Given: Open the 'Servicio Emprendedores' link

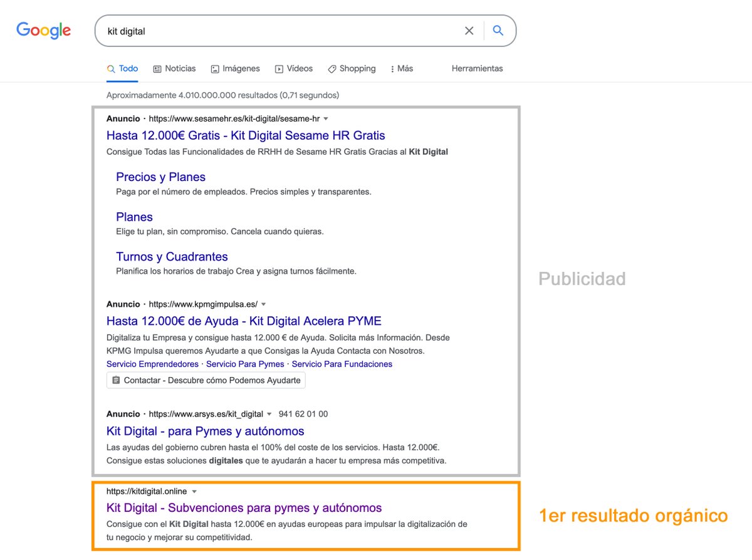Looking at the screenshot, I should [x=152, y=364].
